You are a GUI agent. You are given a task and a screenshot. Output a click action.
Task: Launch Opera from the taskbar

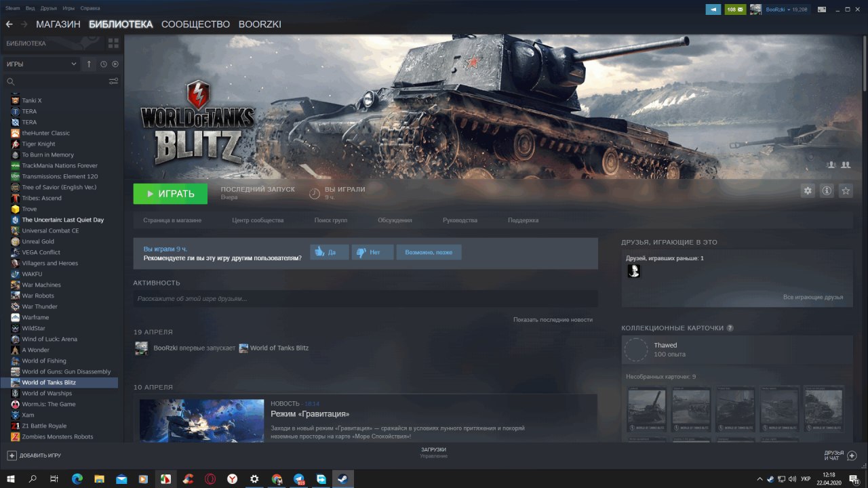point(210,479)
